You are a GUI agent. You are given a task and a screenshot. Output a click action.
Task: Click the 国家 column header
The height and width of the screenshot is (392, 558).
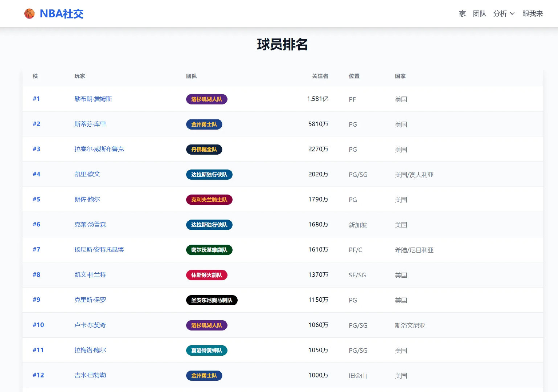pos(400,76)
